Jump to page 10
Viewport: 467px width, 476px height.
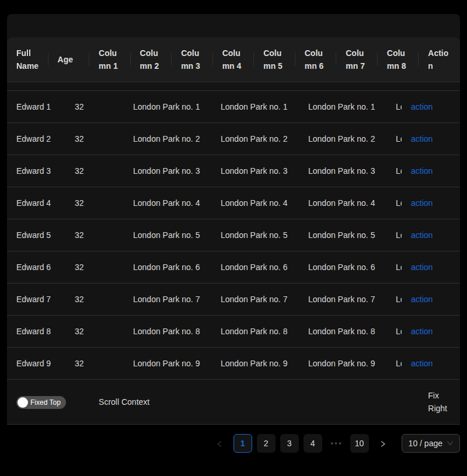pyautogui.click(x=360, y=443)
